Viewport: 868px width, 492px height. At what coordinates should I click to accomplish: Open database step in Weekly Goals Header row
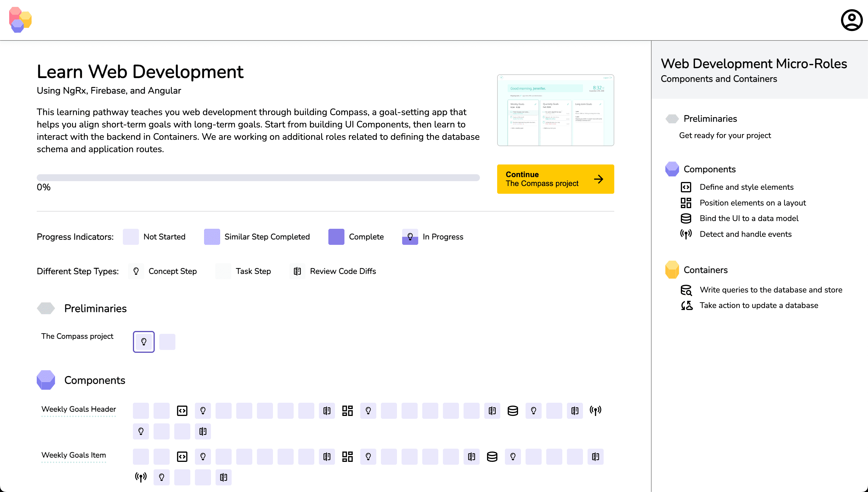(513, 410)
